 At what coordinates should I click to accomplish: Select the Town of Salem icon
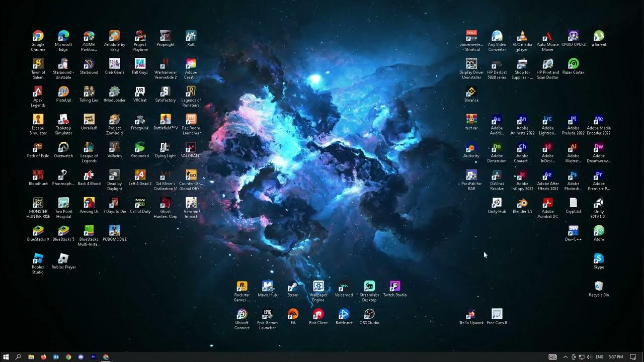(38, 68)
